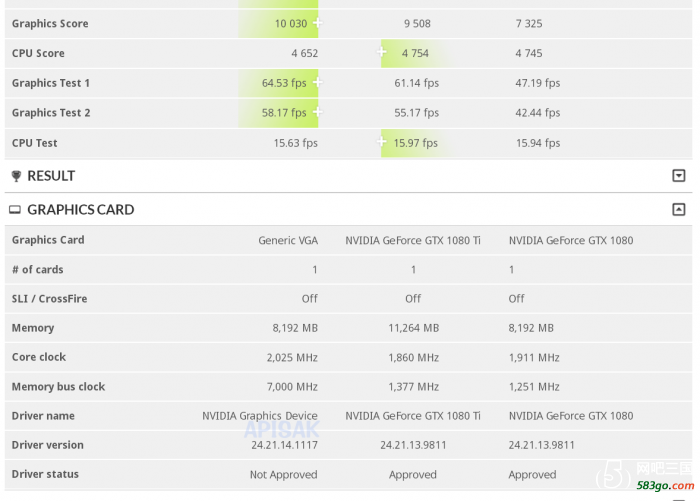Select the 4 652 CPU score value
This screenshot has height=501, width=700.
pos(304,54)
